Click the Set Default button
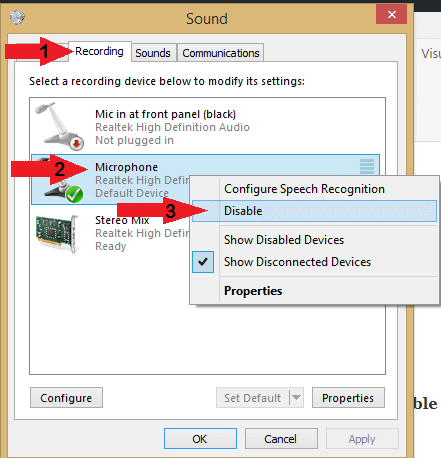This screenshot has height=458, width=441. 253,398
